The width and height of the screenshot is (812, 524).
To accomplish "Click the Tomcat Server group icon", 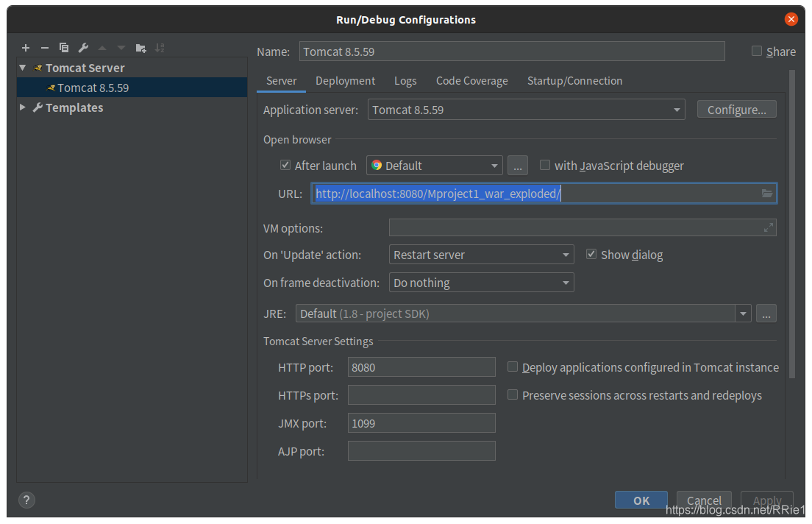I will pyautogui.click(x=38, y=68).
